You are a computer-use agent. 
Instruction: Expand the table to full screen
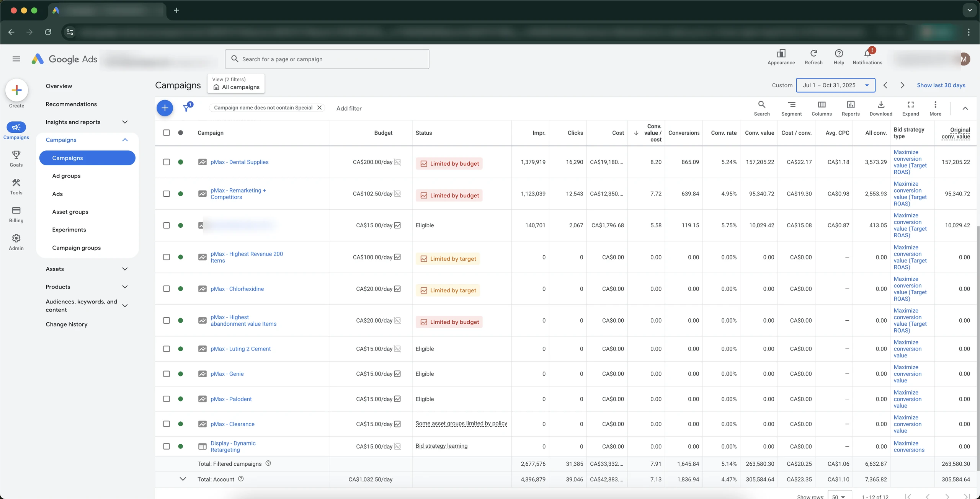(910, 108)
